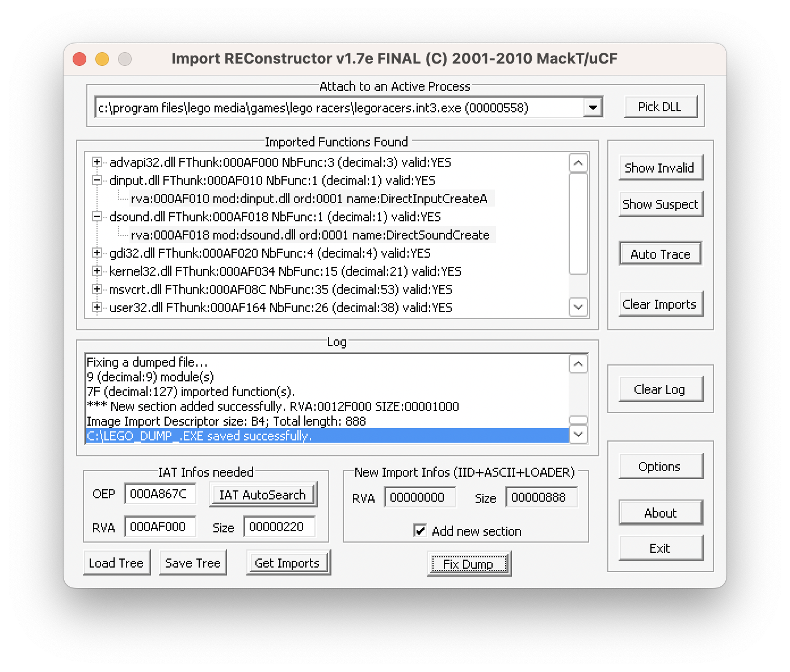Screen dimensions: 790x672
Task: Click the IAT RVA field 000AF000
Action: click(x=160, y=527)
